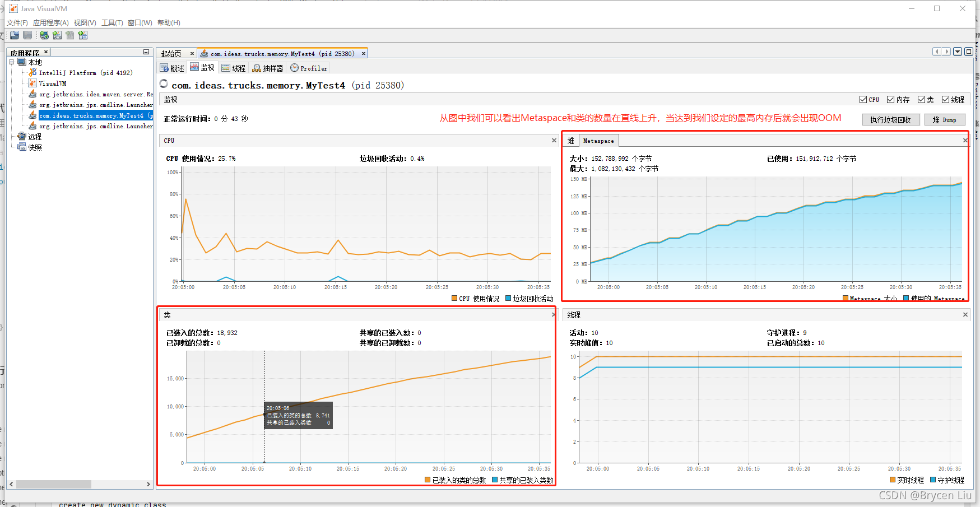Viewport: 980px width, 507px height.
Task: Select the Metaspace tab in memory panel
Action: (x=598, y=141)
